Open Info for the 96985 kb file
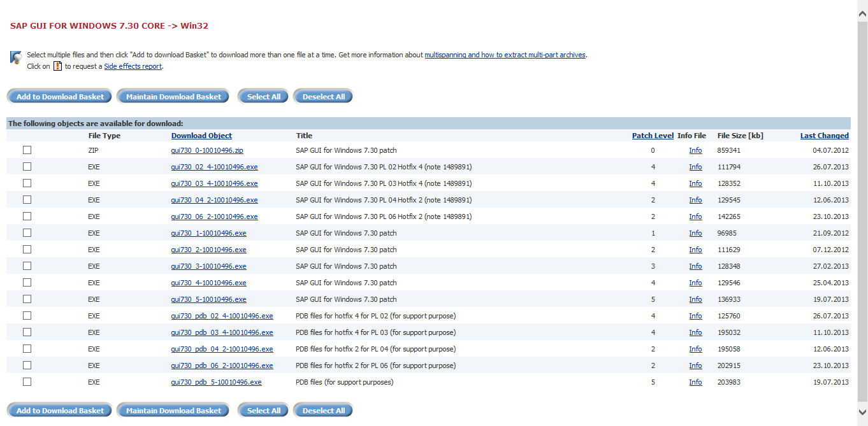The image size is (868, 426). click(x=695, y=233)
